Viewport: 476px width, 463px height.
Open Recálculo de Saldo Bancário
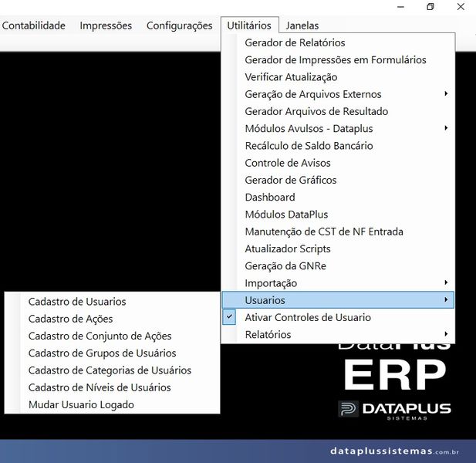[338, 146]
